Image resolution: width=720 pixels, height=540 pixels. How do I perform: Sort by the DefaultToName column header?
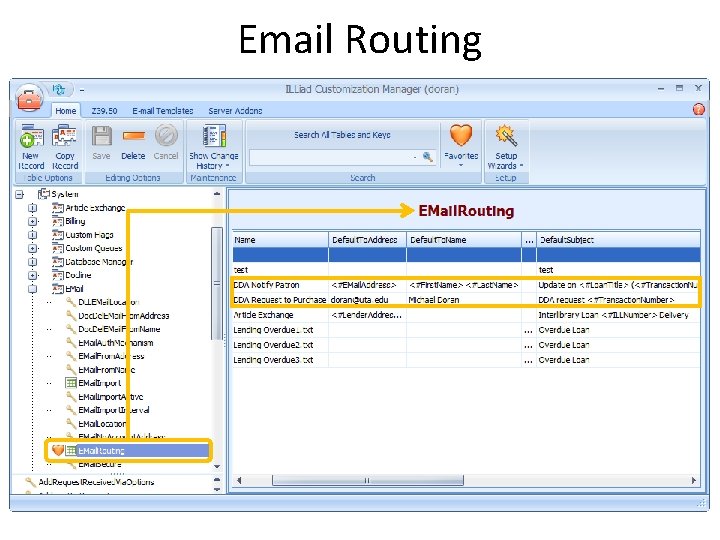[464, 240]
